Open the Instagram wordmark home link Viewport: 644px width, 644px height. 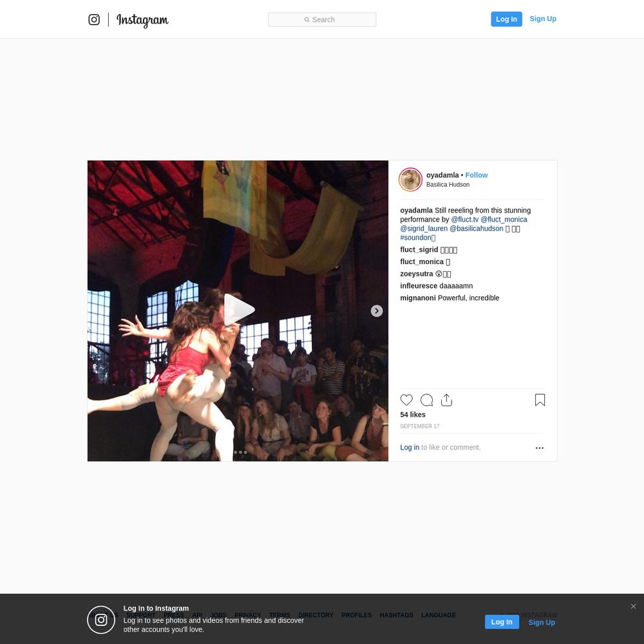(142, 20)
